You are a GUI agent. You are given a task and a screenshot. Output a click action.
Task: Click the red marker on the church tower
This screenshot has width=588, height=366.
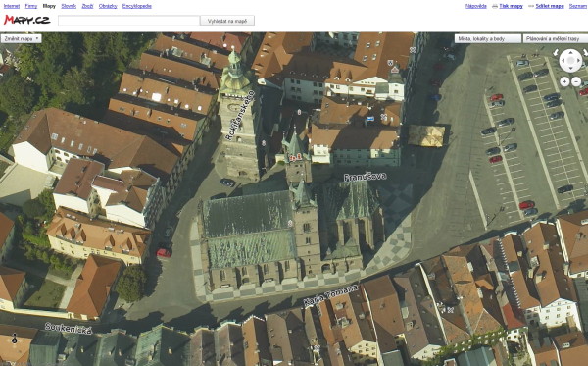point(296,157)
